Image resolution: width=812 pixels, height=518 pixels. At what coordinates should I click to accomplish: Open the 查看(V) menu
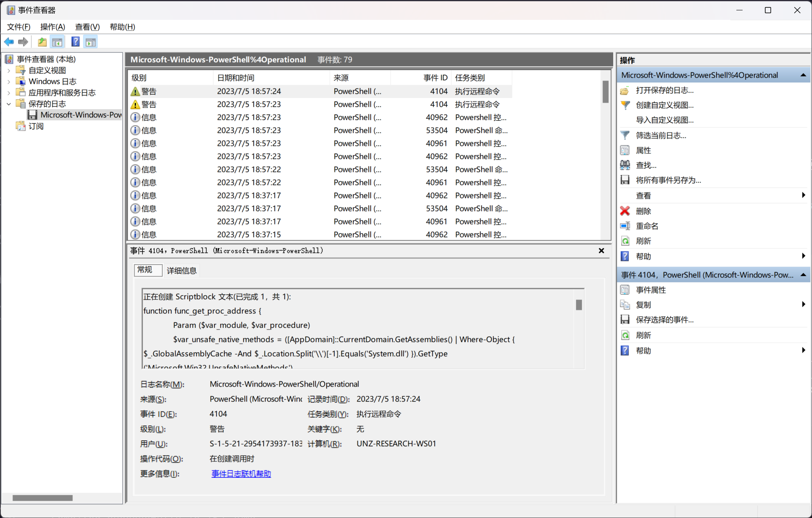(87, 27)
